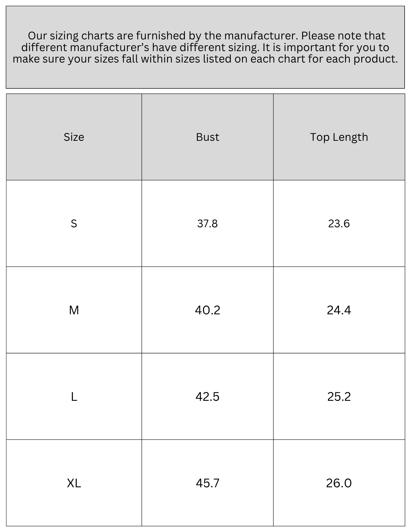This screenshot has height=532, width=411.
Task: Click the Top Length column header
Action: pos(339,137)
